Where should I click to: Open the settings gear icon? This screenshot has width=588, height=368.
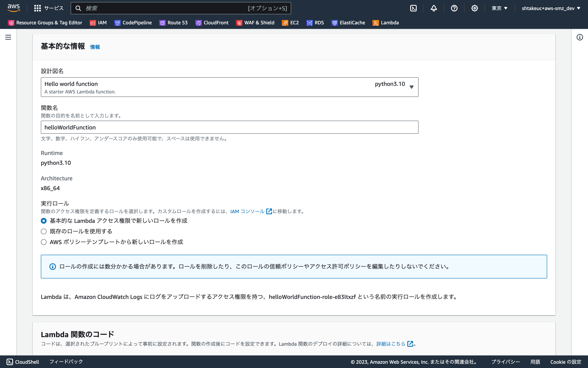tap(474, 8)
